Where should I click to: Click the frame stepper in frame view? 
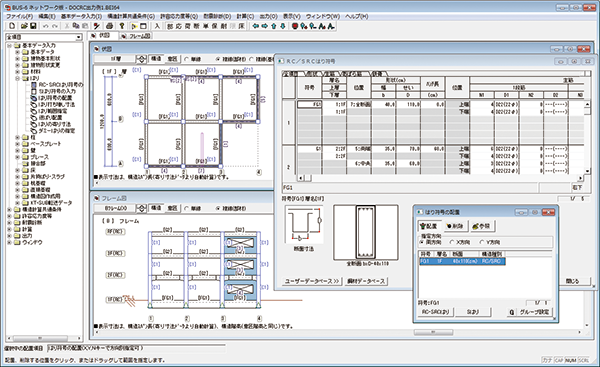point(142,208)
